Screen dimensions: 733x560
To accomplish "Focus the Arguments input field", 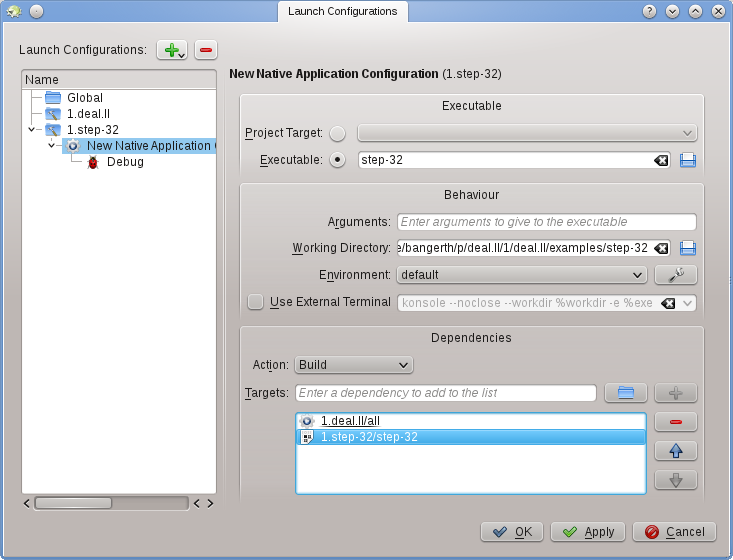I will click(x=546, y=222).
